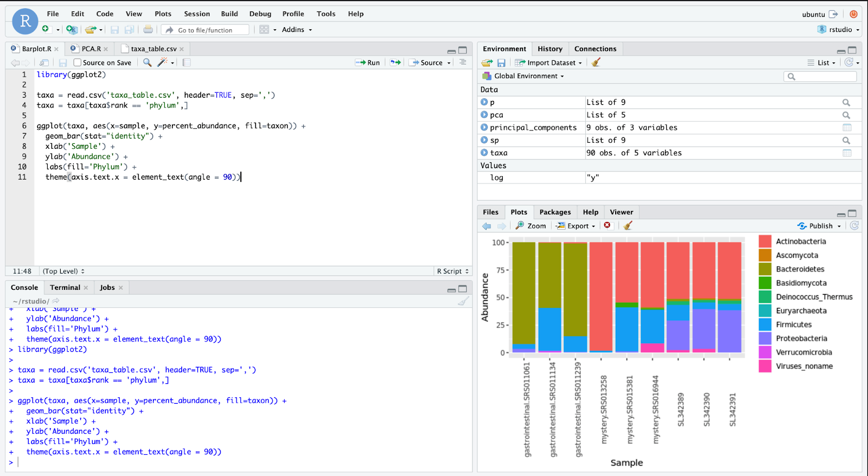Click the console input prompt line
The height and width of the screenshot is (476, 868).
click(239, 462)
